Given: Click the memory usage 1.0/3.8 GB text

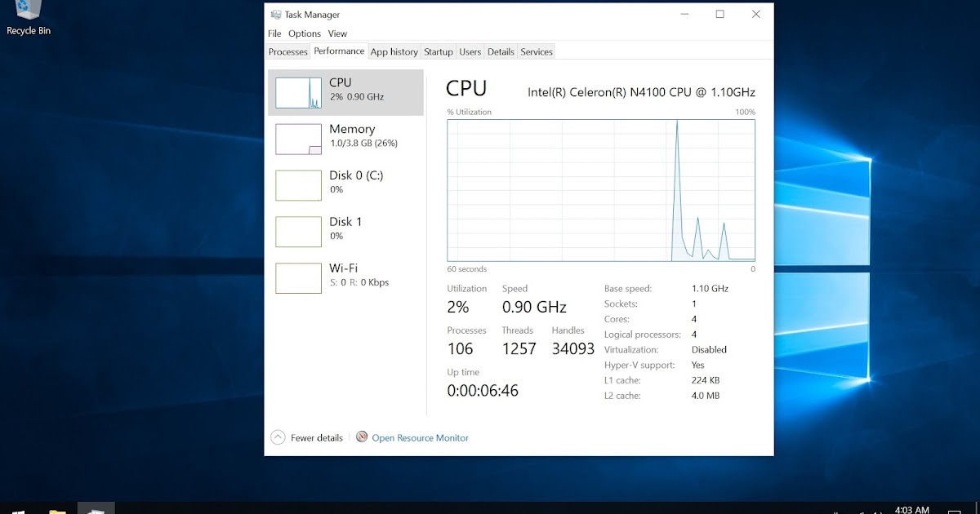Looking at the screenshot, I should (363, 143).
